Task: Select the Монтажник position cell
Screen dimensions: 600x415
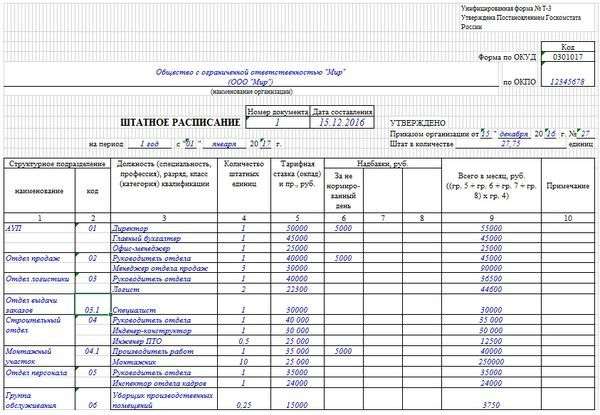Action: pos(164,362)
